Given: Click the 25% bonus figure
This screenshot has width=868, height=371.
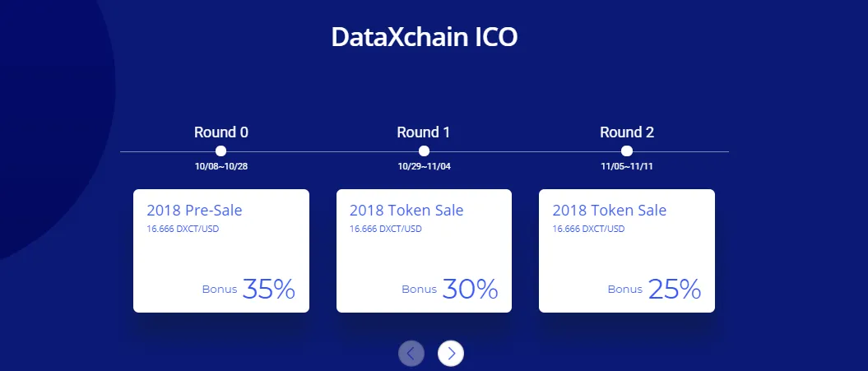Looking at the screenshot, I should 675,289.
